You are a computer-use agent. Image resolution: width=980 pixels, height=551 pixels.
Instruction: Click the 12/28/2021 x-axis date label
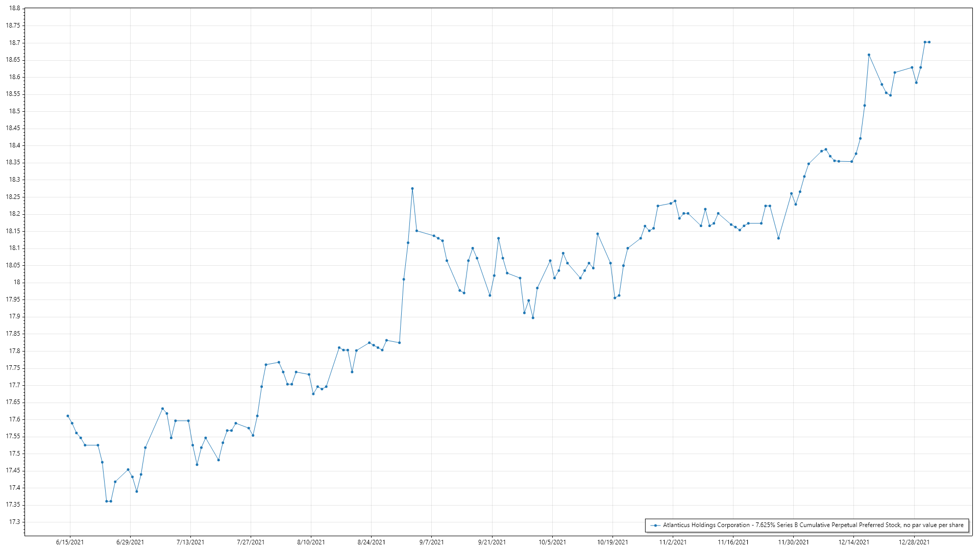click(914, 542)
